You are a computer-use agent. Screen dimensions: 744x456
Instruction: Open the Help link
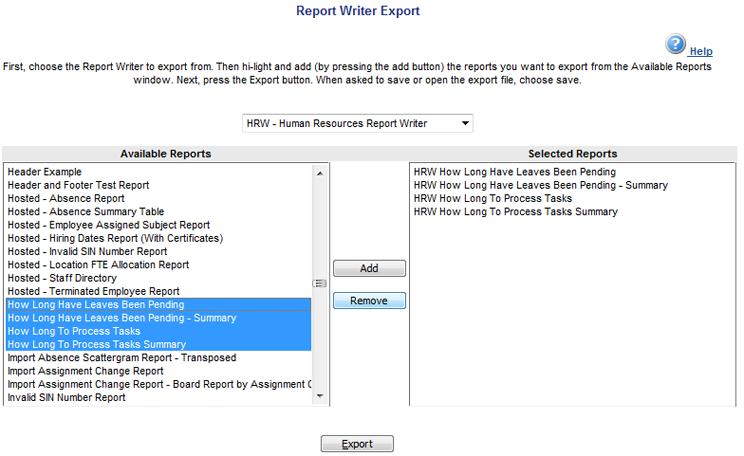[x=701, y=51]
